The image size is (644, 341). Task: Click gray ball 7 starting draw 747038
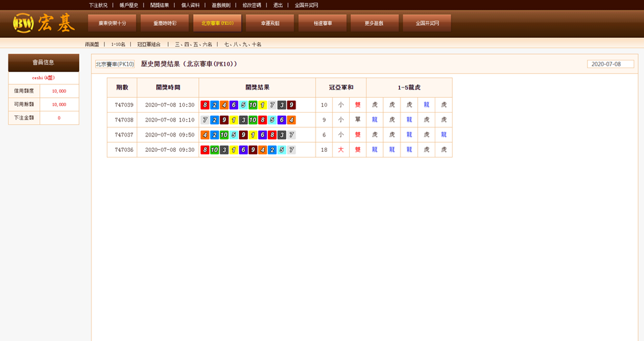coord(205,120)
